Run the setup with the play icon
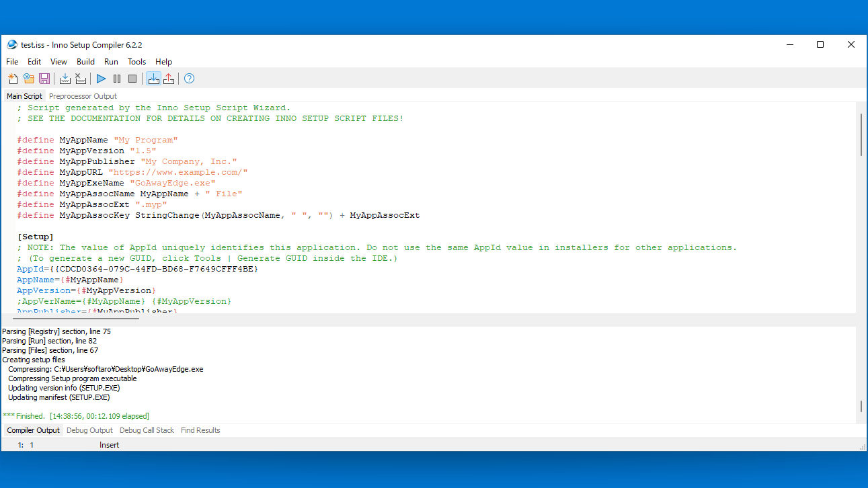Image resolution: width=868 pixels, height=488 pixels. click(x=102, y=79)
